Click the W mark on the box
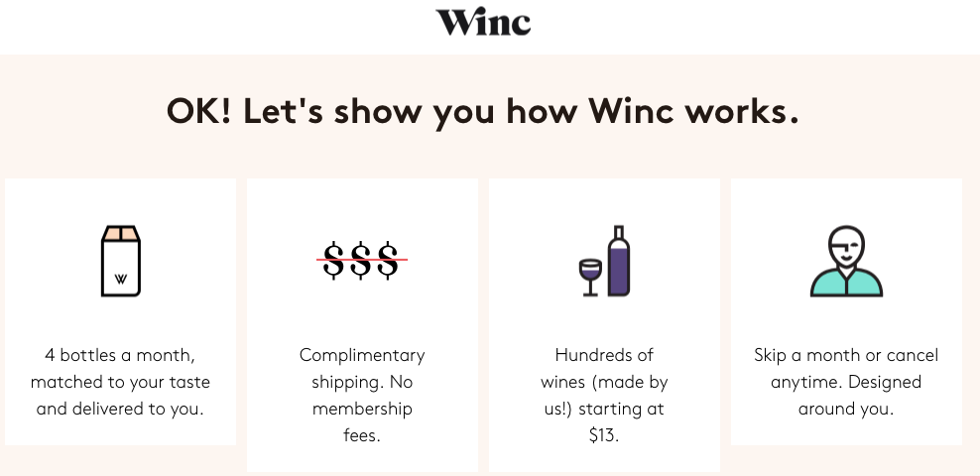This screenshot has height=476, width=980. click(121, 279)
